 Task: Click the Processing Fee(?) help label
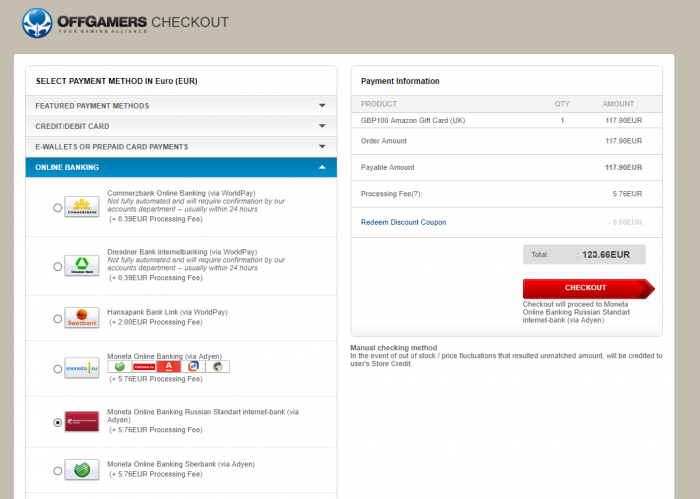point(389,194)
